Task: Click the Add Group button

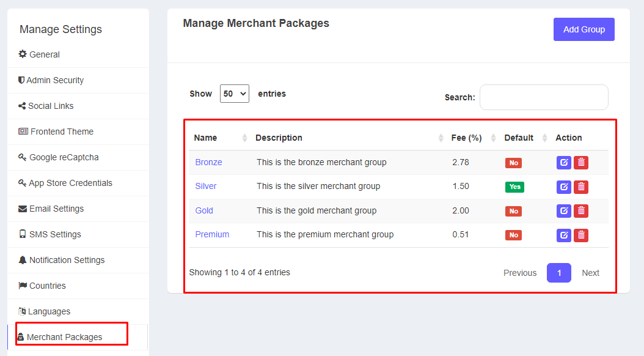Action: 584,29
